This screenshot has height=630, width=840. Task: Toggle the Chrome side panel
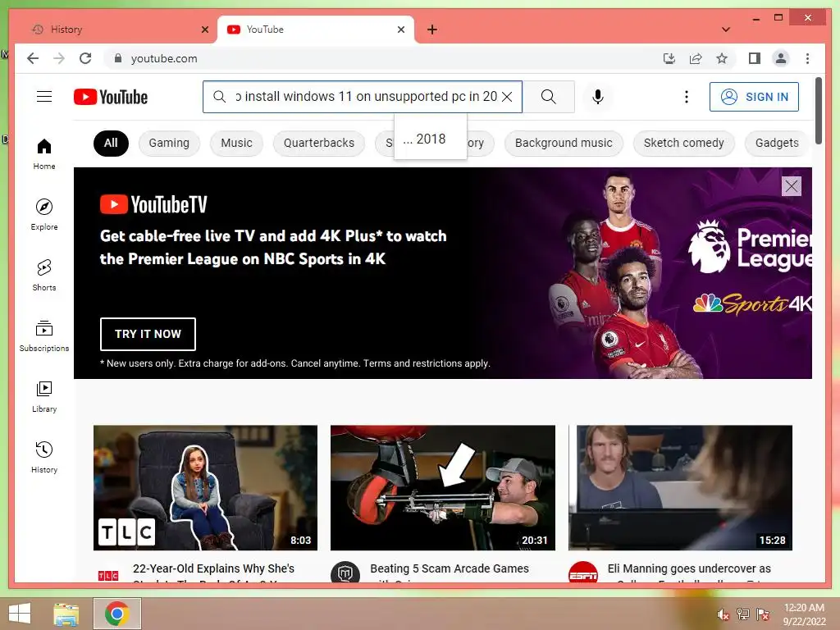tap(755, 58)
